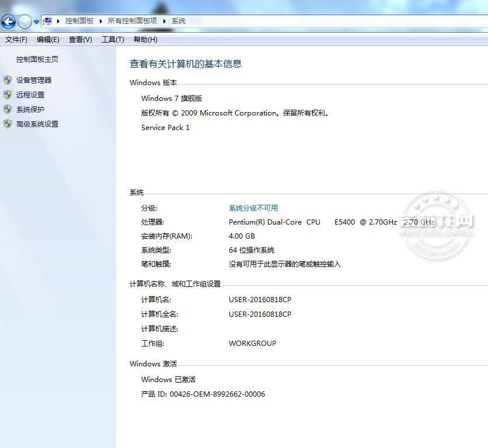The height and width of the screenshot is (448, 488).
Task: Click the 工作组 label
Action: point(152,344)
